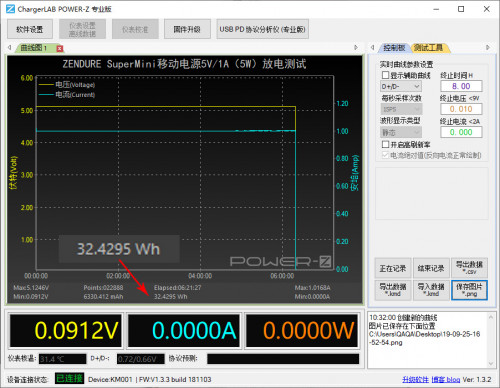Select the 曲线图 1 tab
Screen dimensions: 500x388
34,48
